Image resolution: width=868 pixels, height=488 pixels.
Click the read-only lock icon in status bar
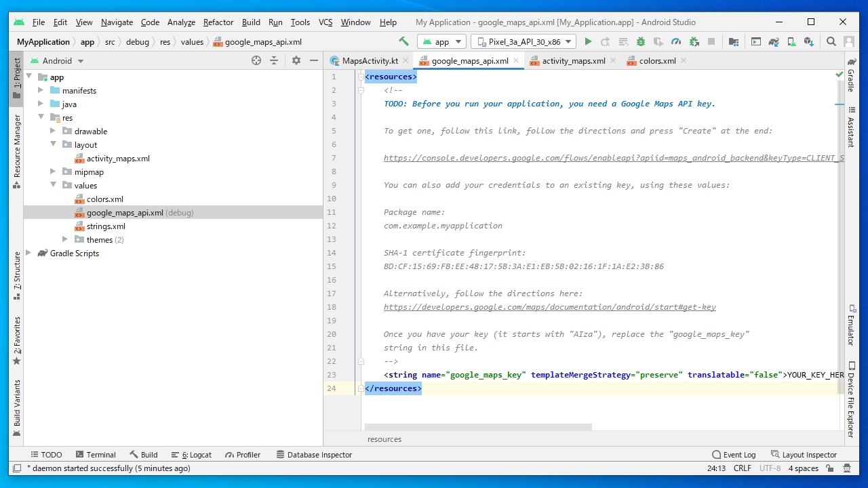point(829,468)
